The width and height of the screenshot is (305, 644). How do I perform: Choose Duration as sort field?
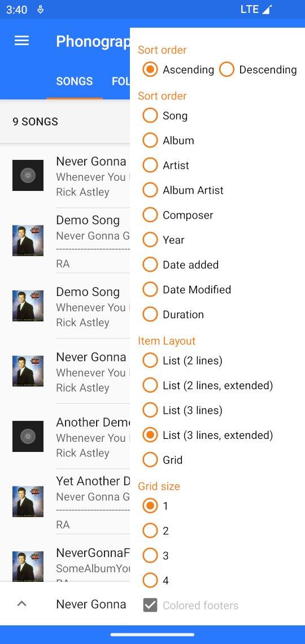173,314
